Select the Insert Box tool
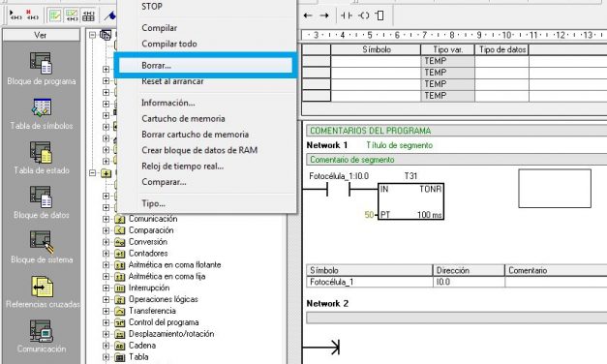Screen dimensions: 607x364 (x=379, y=15)
